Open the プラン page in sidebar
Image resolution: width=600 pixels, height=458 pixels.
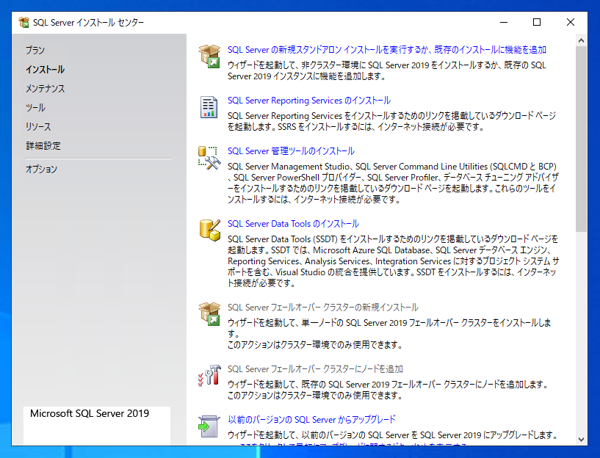pos(35,50)
